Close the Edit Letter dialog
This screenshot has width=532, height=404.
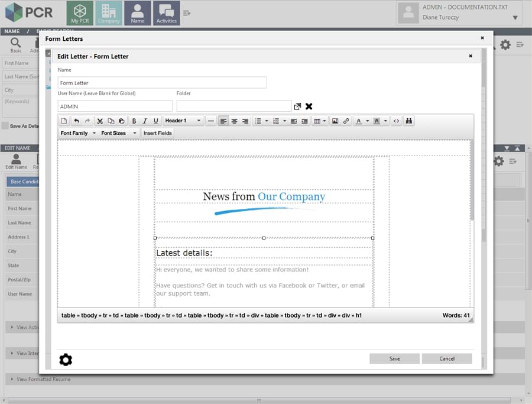pyautogui.click(x=471, y=56)
